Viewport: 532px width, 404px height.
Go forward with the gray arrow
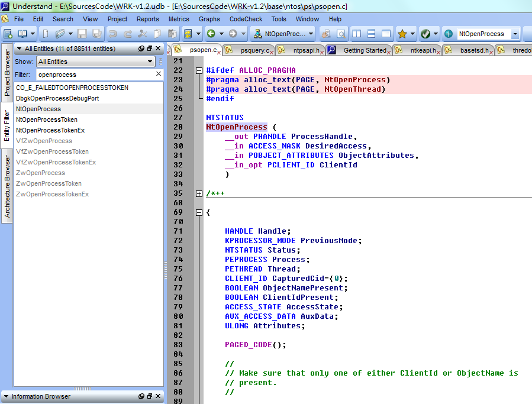click(x=233, y=34)
